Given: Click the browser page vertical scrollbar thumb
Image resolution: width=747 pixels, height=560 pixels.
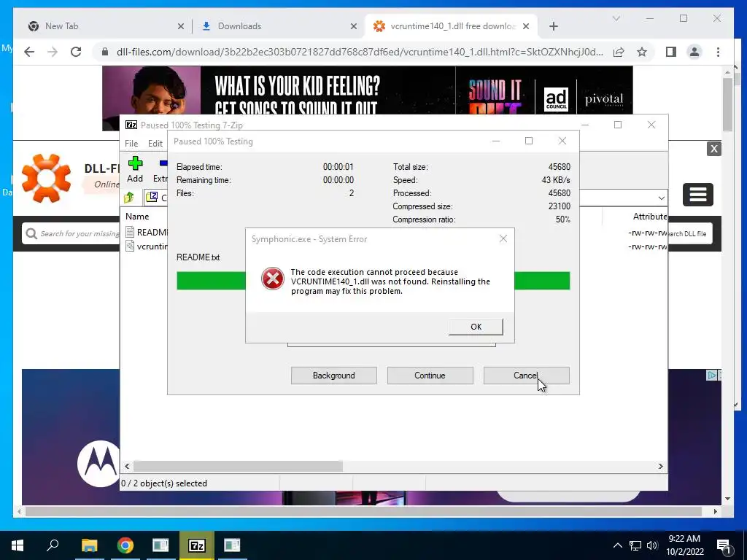Looking at the screenshot, I should tap(727, 104).
